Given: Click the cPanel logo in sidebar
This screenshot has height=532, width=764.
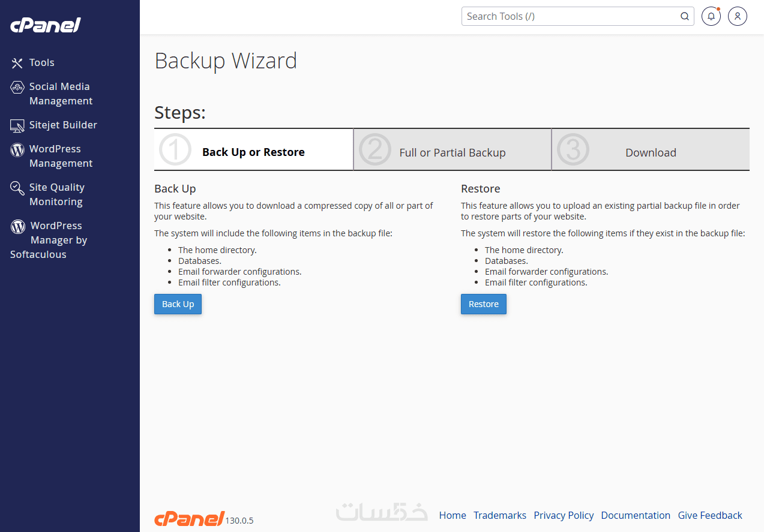Looking at the screenshot, I should [46, 25].
